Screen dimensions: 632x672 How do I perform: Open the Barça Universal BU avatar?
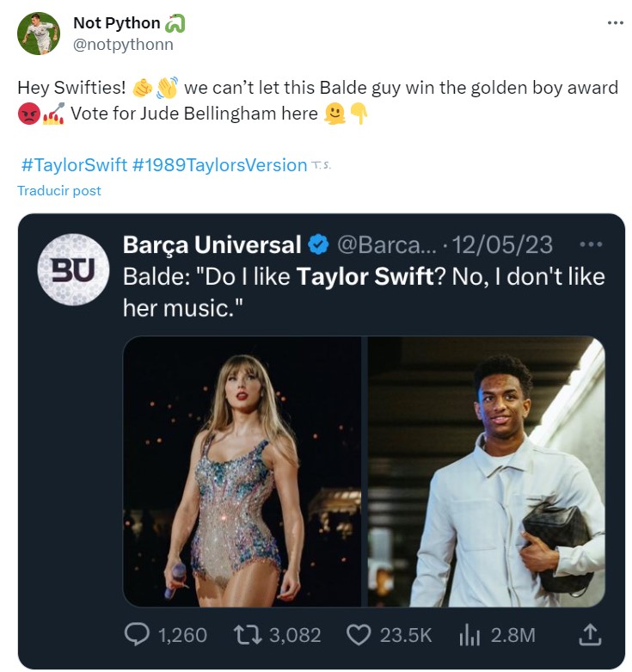coord(73,269)
